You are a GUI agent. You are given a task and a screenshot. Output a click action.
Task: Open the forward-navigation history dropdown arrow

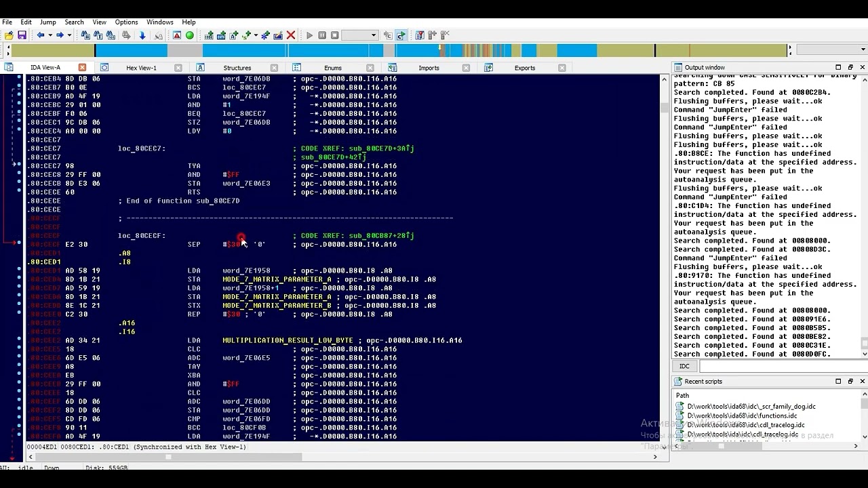tap(68, 35)
